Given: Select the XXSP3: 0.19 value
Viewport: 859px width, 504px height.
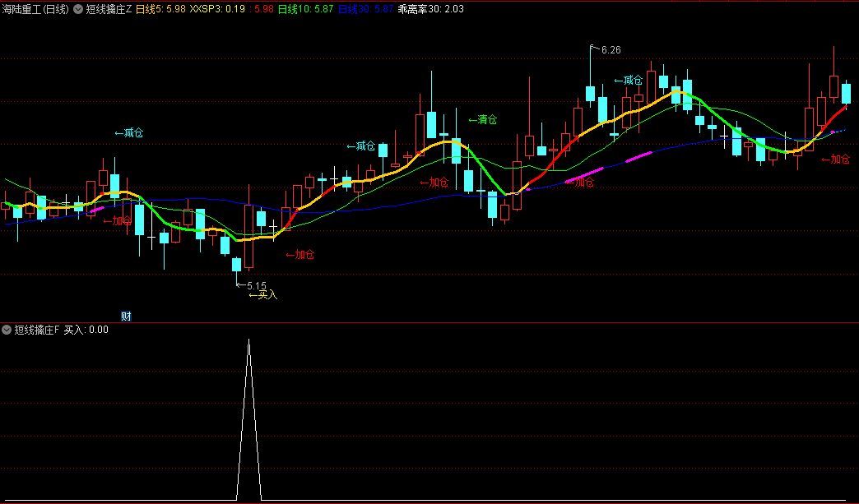Looking at the screenshot, I should coord(217,9).
